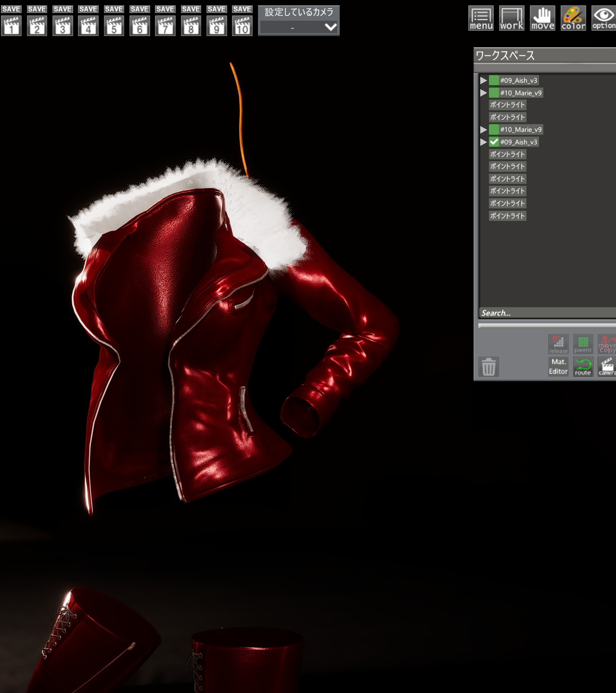616x693 pixels.
Task: Open the Mat. Editor button
Action: pos(558,367)
